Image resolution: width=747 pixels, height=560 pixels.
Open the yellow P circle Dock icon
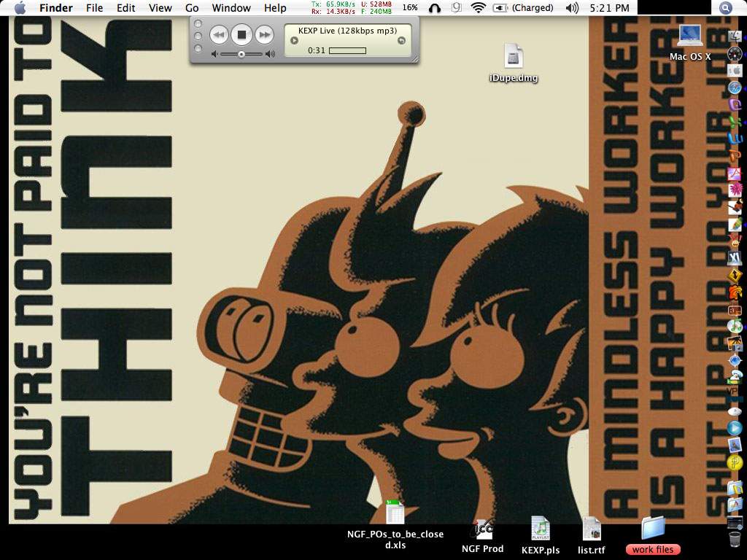tap(735, 462)
